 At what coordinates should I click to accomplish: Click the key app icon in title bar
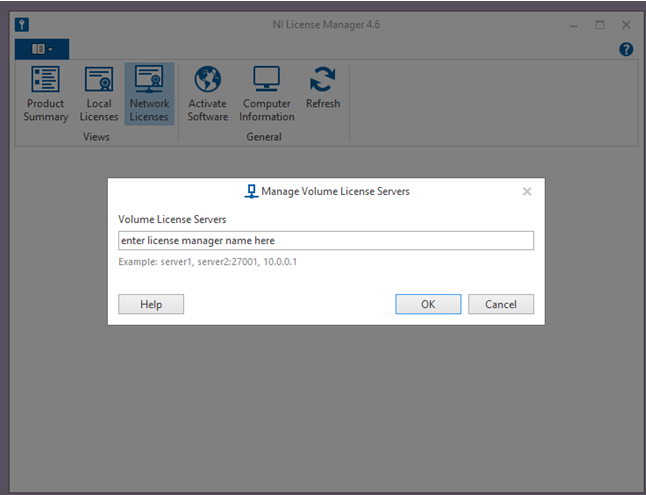[x=22, y=25]
